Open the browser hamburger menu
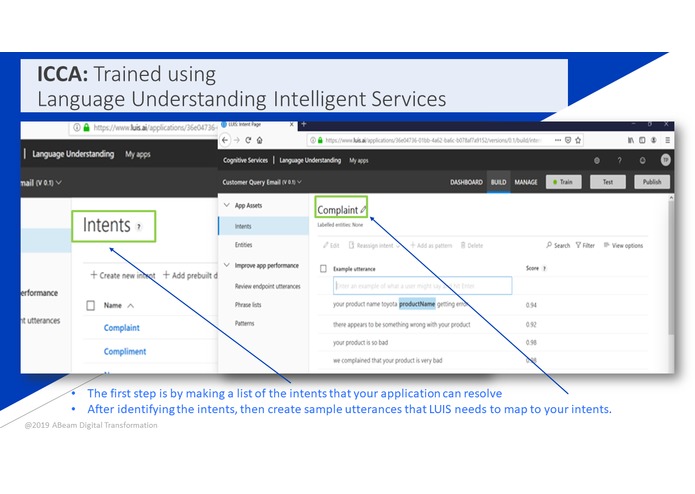This screenshot has height=494, width=695. [668, 140]
